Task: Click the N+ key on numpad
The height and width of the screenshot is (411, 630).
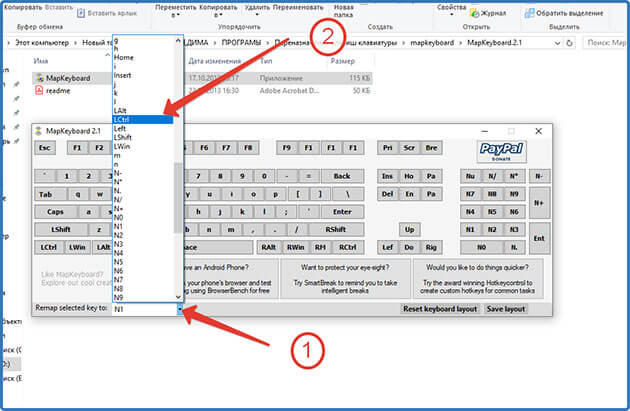Action: point(539,203)
